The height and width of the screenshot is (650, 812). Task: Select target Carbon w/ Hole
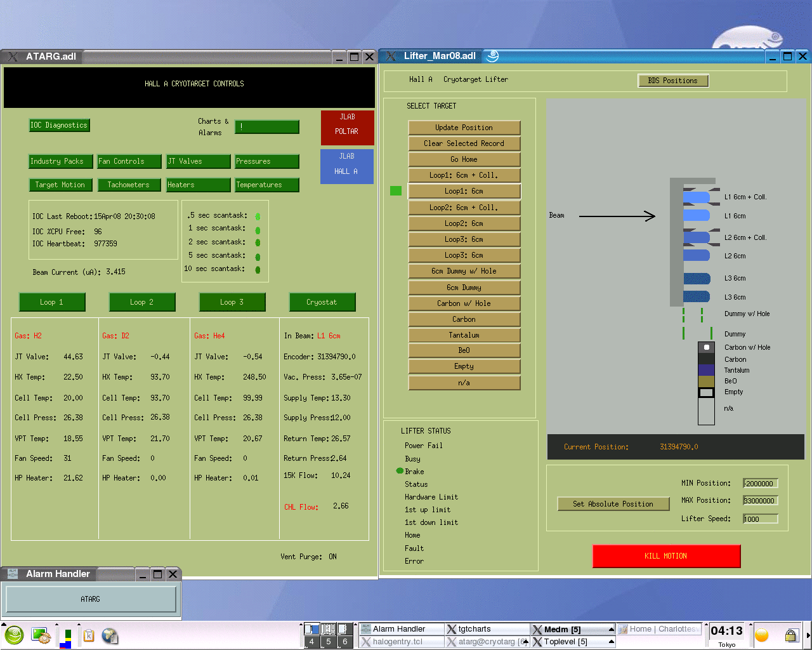click(x=464, y=303)
